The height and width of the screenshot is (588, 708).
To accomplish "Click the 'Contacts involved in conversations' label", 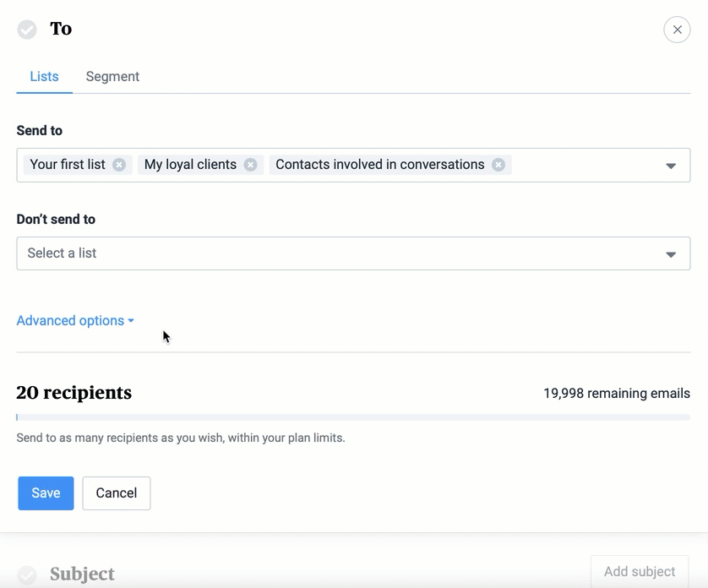I will pos(379,165).
